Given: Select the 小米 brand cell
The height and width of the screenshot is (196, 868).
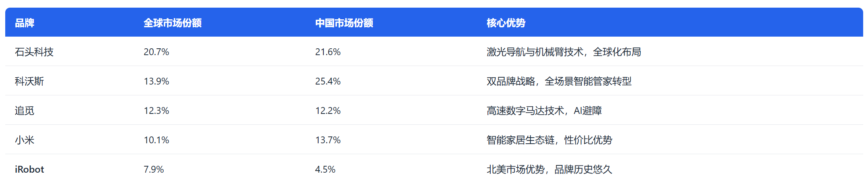Looking at the screenshot, I should tap(25, 140).
